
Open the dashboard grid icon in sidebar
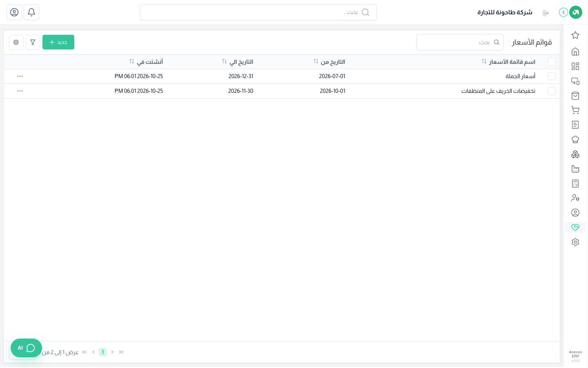tap(575, 66)
